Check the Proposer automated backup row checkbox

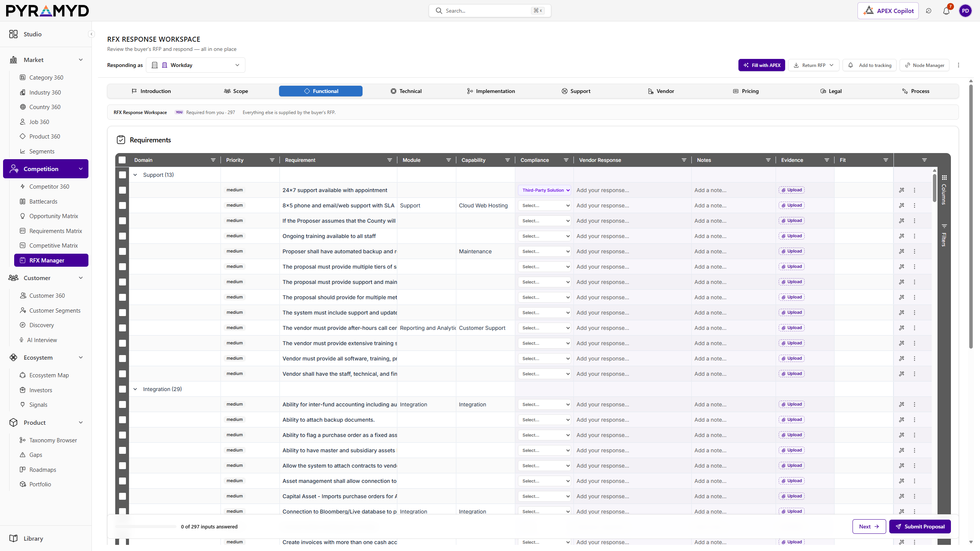coord(122,251)
